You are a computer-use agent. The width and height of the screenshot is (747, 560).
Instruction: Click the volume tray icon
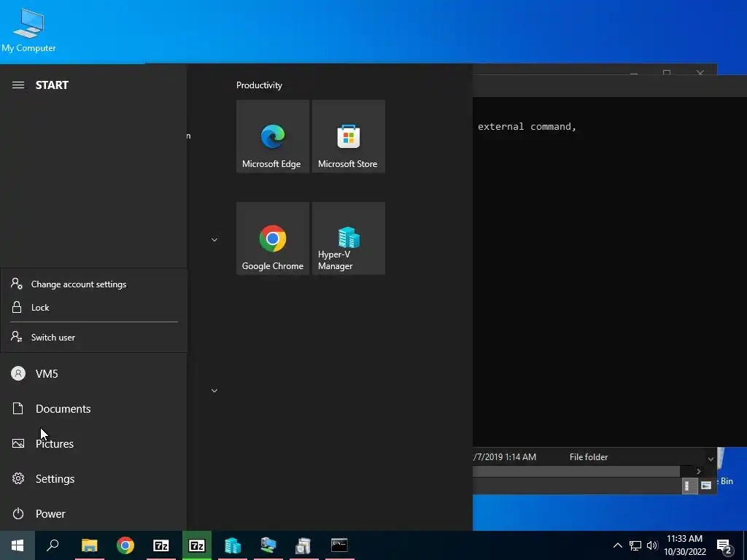click(x=652, y=545)
